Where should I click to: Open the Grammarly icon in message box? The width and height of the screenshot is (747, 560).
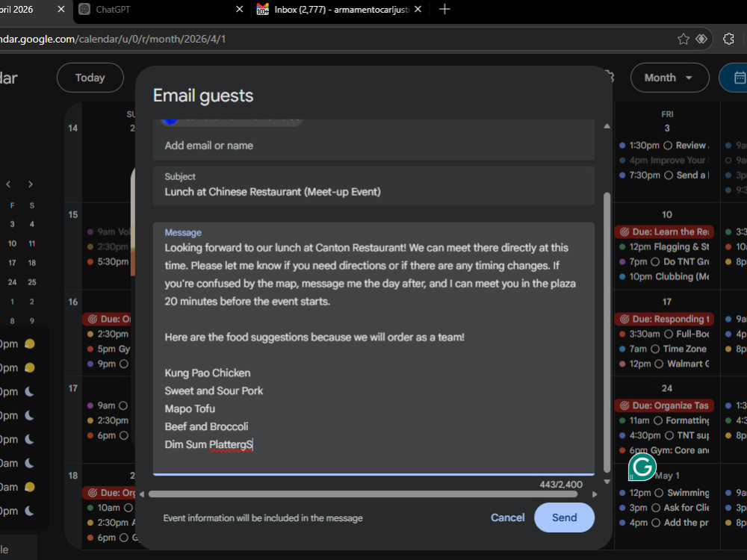tap(642, 467)
